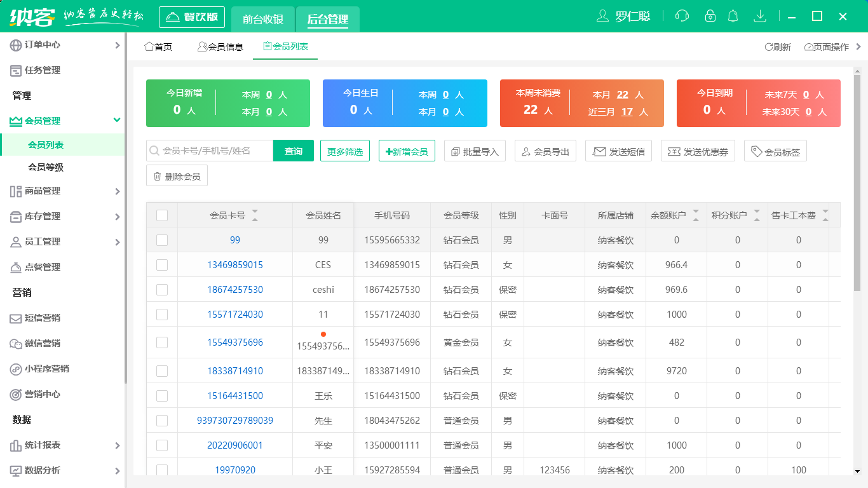Collapse the 会员管理 sidebar section
Screen dimensions: 868x488
pyautogui.click(x=64, y=121)
